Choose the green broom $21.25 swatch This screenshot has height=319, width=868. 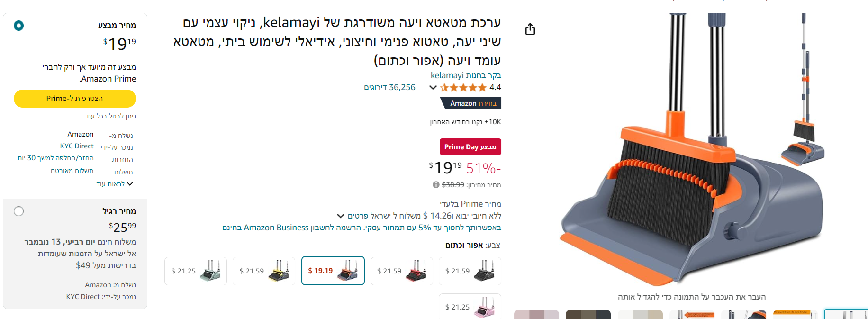tap(196, 271)
